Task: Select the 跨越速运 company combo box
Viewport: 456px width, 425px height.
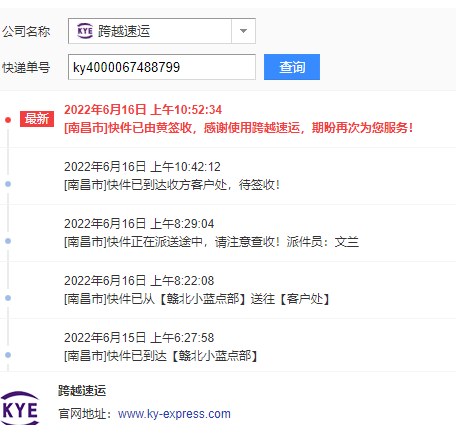Action: click(162, 31)
